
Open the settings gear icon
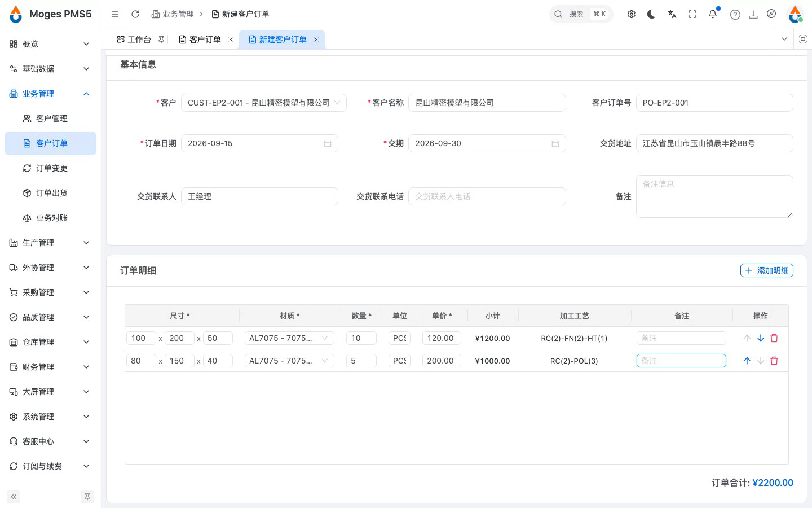coord(632,14)
